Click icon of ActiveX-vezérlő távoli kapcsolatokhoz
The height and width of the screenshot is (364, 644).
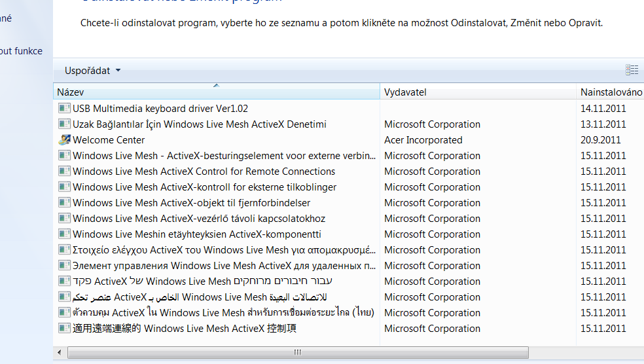coord(64,219)
